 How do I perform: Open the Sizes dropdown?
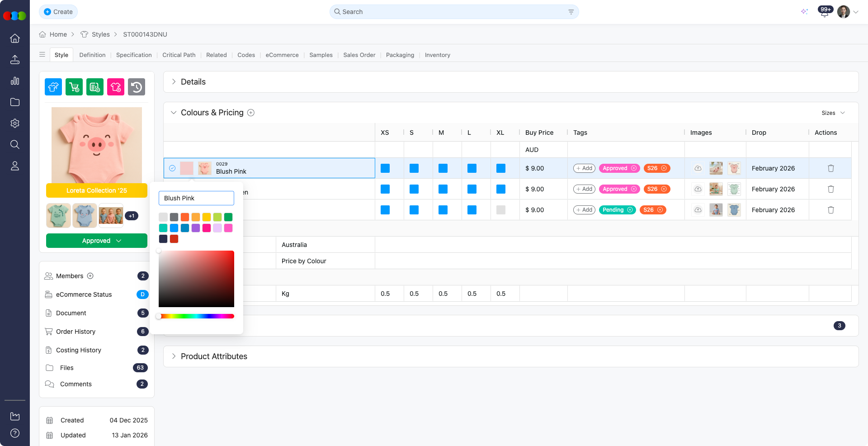click(833, 113)
